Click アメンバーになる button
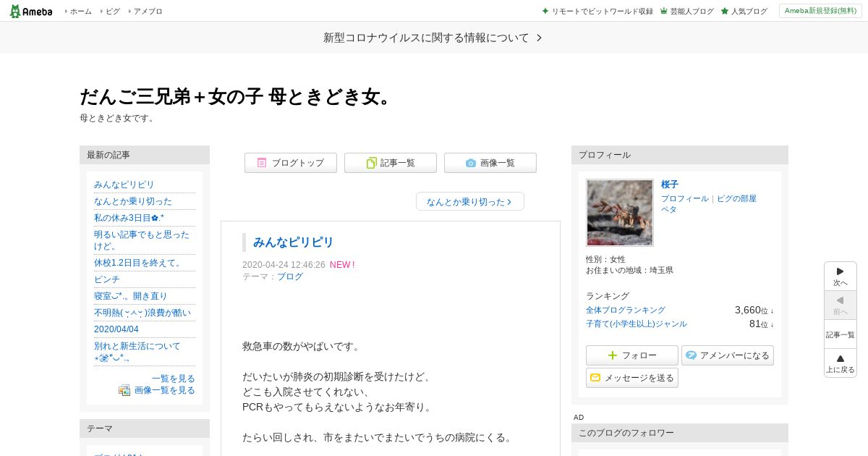The image size is (868, 456). [x=728, y=355]
